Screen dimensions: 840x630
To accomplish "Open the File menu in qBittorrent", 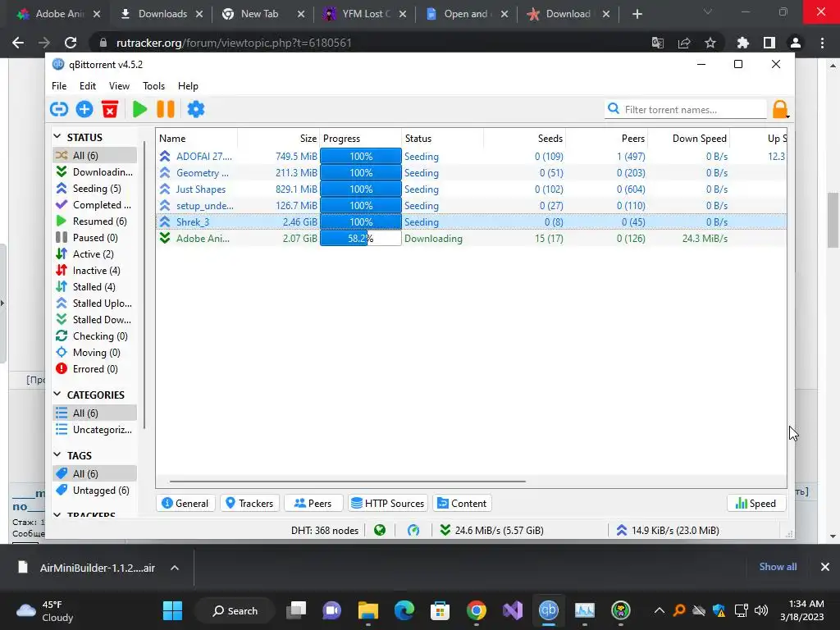I will 59,85.
